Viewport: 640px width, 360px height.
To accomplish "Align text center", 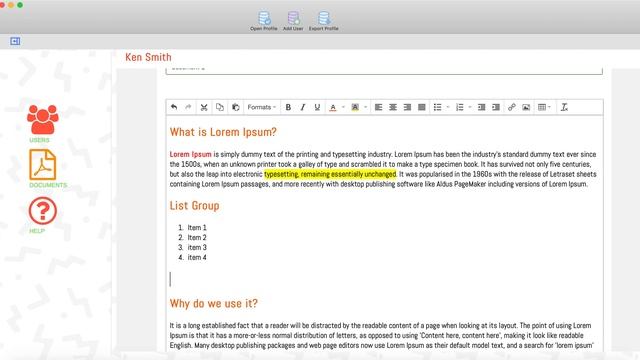I will point(393,107).
